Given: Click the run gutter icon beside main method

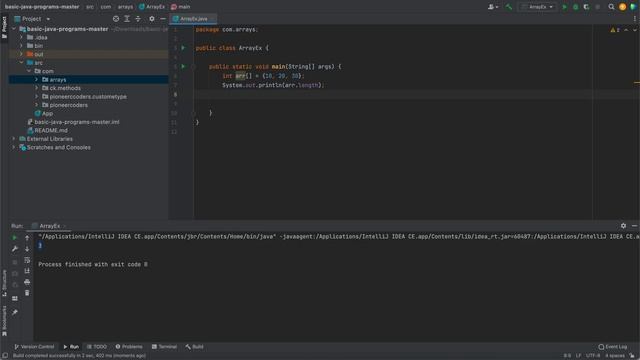Looking at the screenshot, I should click(x=183, y=66).
